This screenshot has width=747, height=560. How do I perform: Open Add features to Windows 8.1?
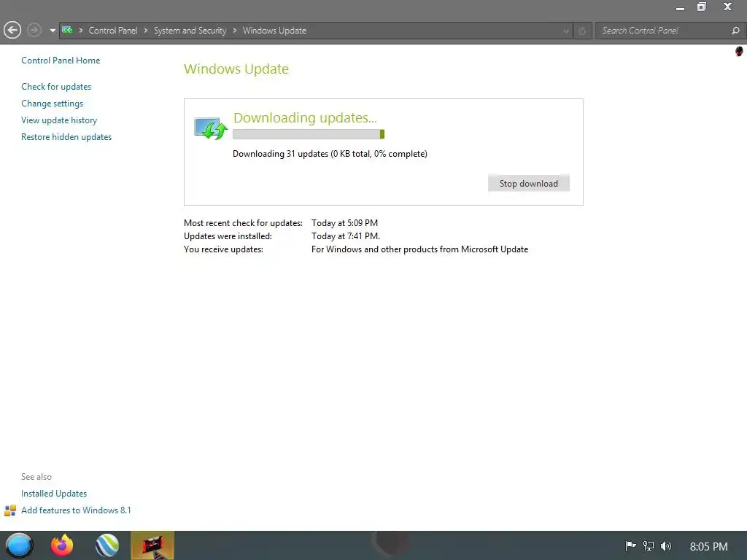(x=76, y=510)
